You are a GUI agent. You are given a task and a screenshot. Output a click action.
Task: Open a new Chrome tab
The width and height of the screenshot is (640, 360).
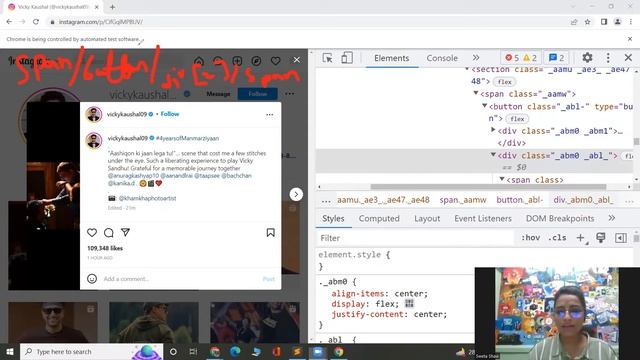point(112,7)
